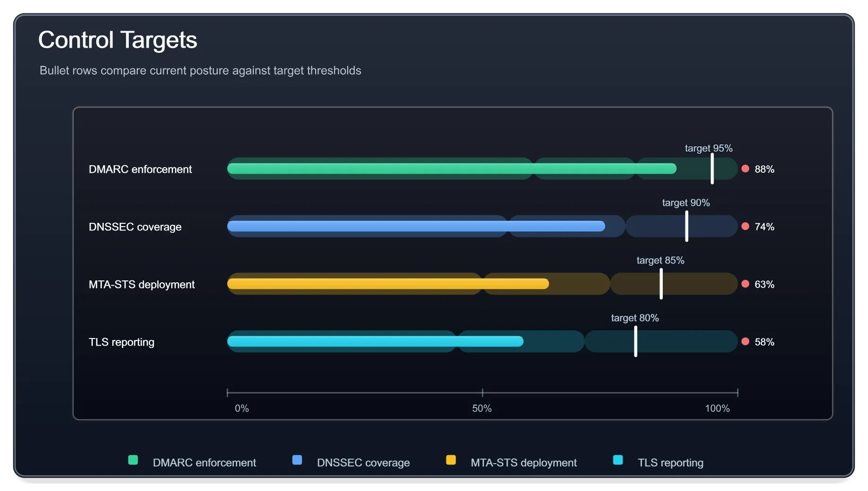Screen dimensions: 868x491
Task: Click the TLS reporting row label
Action: tap(121, 342)
